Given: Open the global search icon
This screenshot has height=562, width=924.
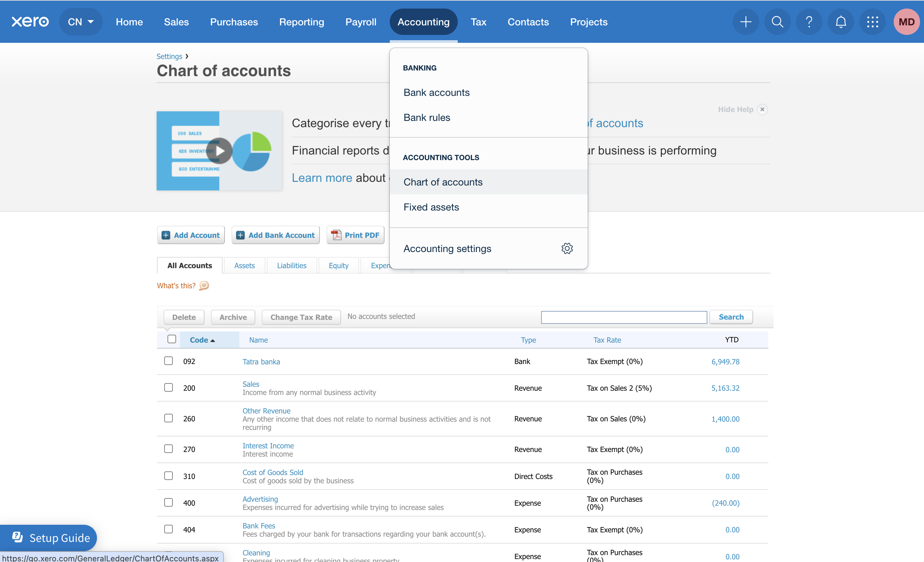Looking at the screenshot, I should (x=777, y=22).
